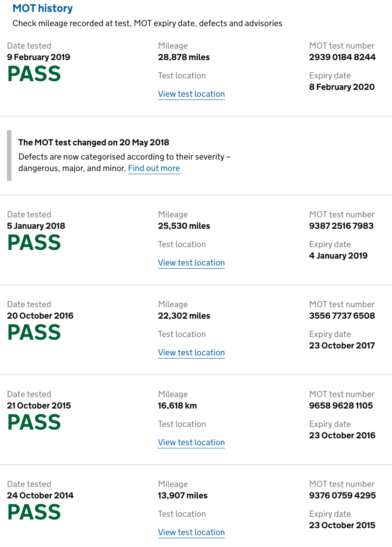Select the 16,618 km mileage reading
Viewport: 392px width, 547px height.
point(178,406)
